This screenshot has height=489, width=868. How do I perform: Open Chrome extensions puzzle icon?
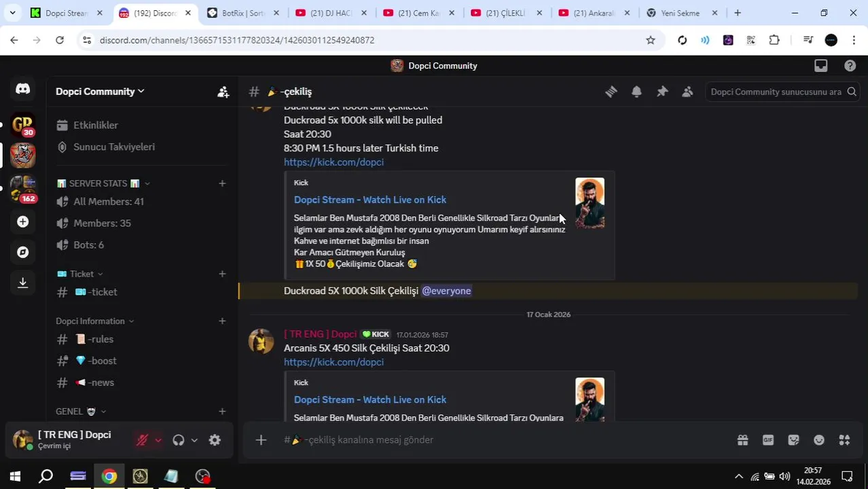774,40
